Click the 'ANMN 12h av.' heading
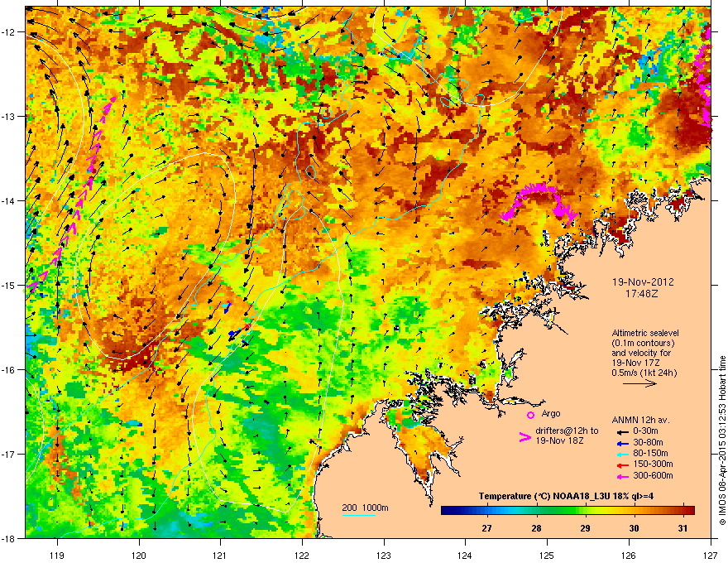The height and width of the screenshot is (563, 728). coord(640,420)
